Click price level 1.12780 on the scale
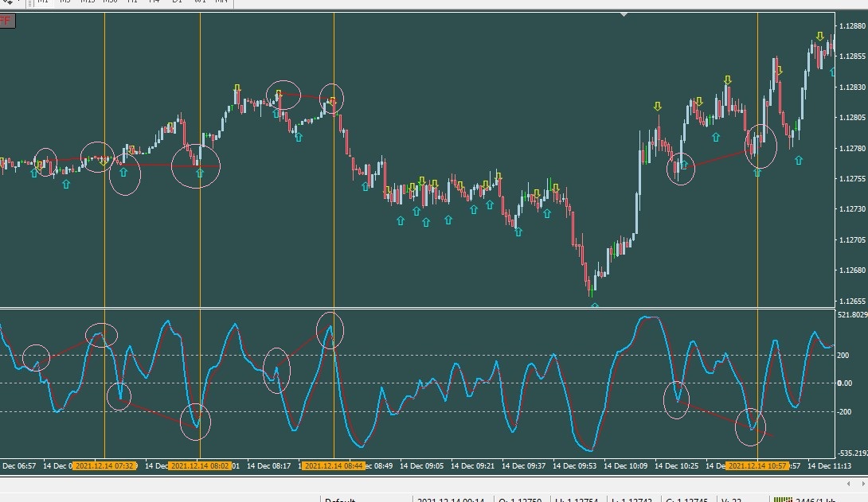This screenshot has height=502, width=868. tap(852, 149)
